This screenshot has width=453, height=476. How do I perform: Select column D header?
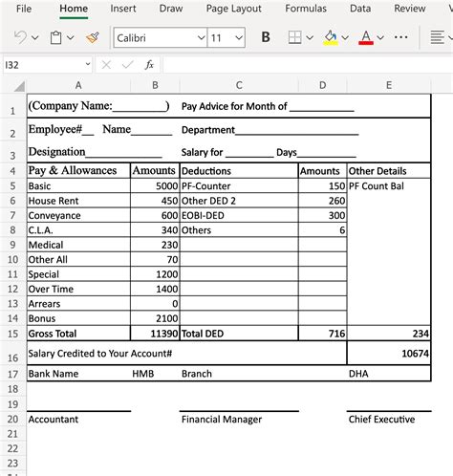[322, 85]
